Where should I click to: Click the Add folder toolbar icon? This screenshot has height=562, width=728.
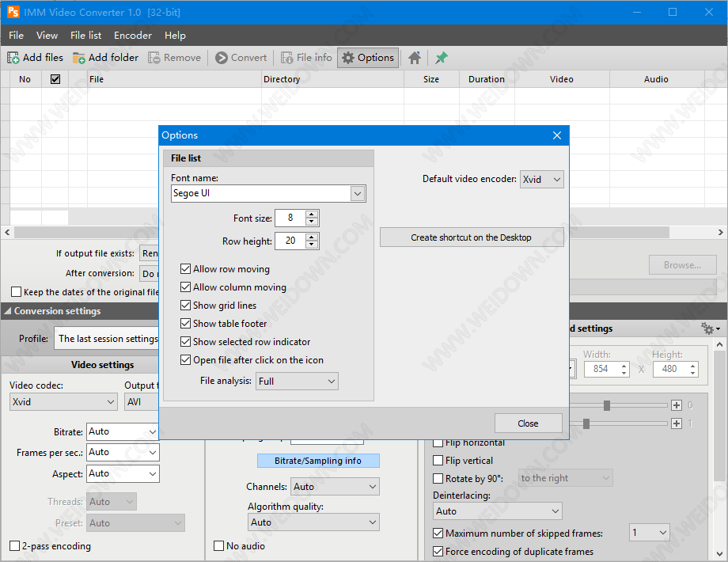[x=78, y=58]
